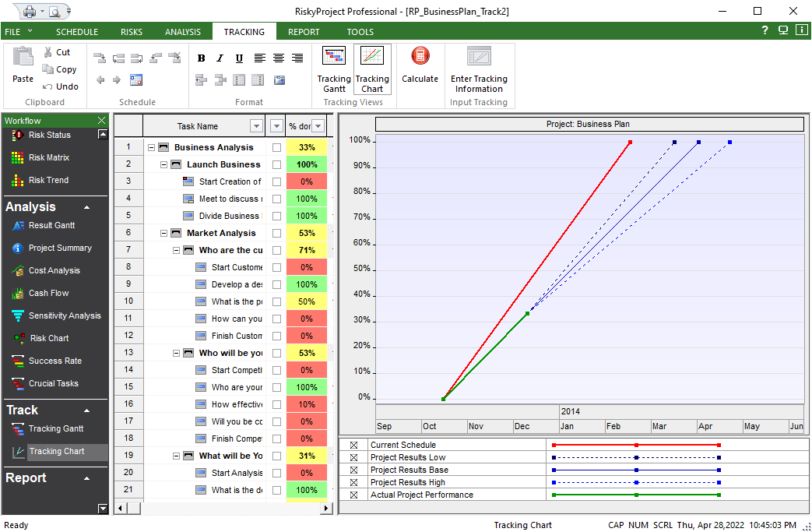Screen dimensions: 812x532
Task: Collapse the Business Analysis summary task
Action: click(x=151, y=148)
